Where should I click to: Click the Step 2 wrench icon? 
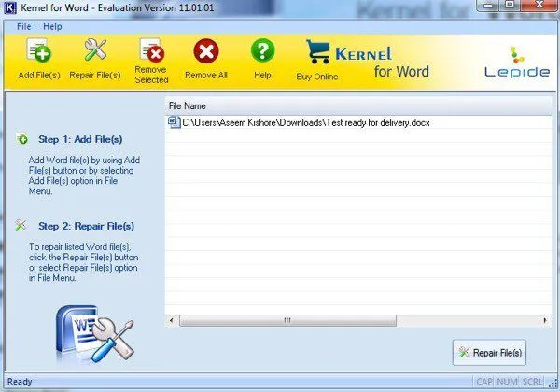21,225
